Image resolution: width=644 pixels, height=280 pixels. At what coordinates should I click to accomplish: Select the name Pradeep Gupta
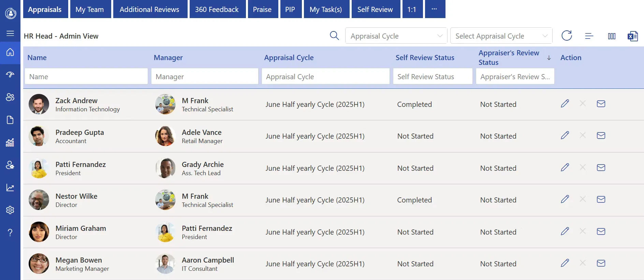[80, 132]
